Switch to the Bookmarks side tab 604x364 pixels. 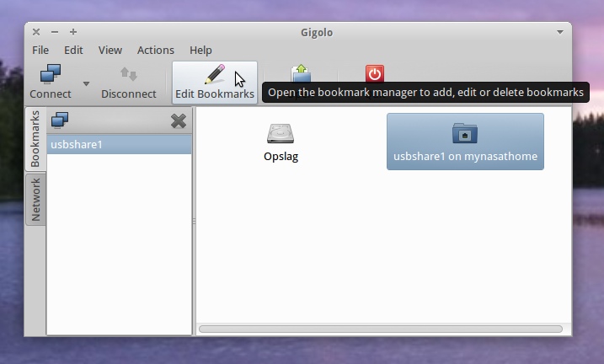pos(35,139)
